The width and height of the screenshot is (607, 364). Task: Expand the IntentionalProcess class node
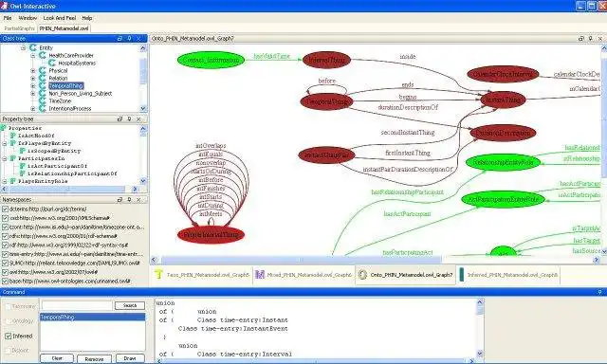click(x=33, y=109)
